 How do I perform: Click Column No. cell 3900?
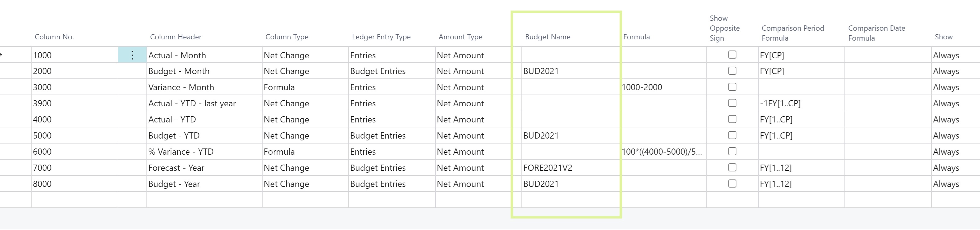coord(74,104)
